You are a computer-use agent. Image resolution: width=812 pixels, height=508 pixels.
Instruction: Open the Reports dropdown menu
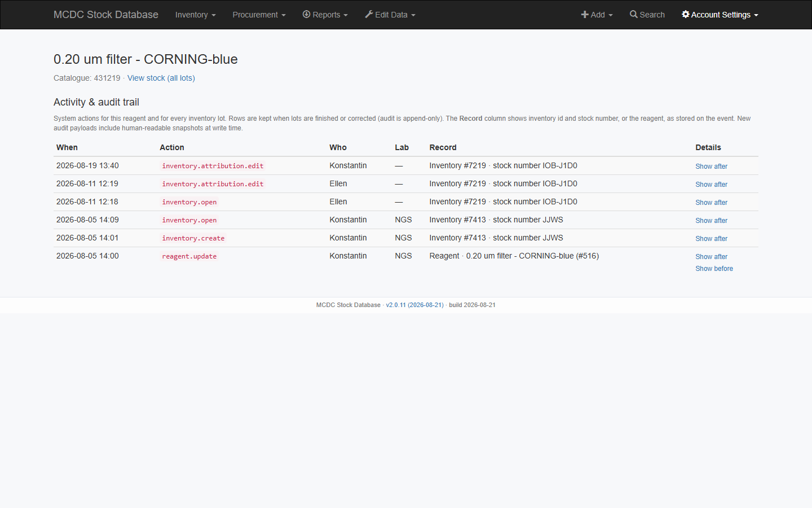click(x=325, y=15)
